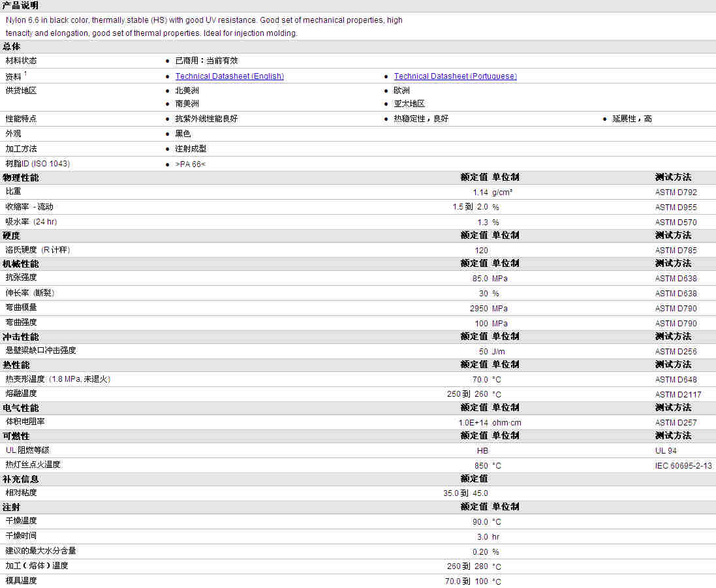Click the 总体 section header
This screenshot has height=588, width=716.
click(x=11, y=46)
